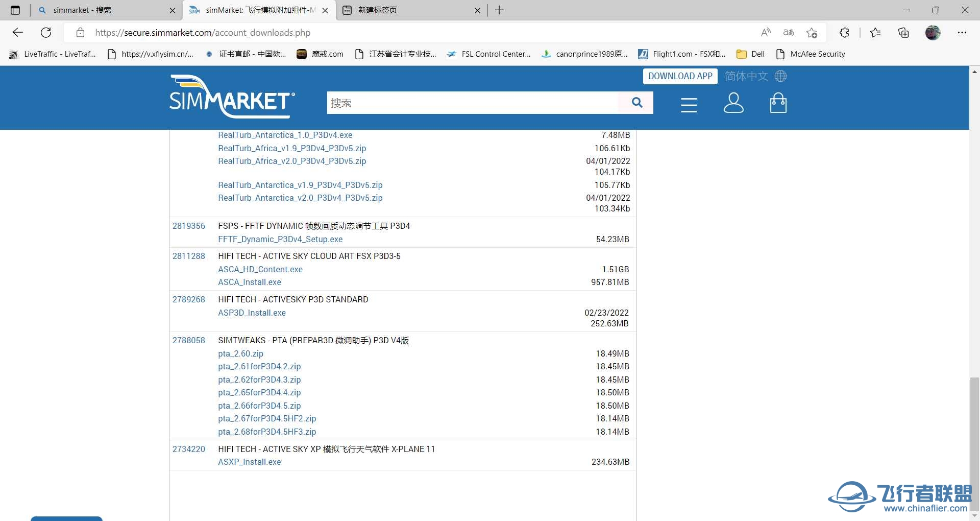Click the translate page icon

click(x=789, y=33)
